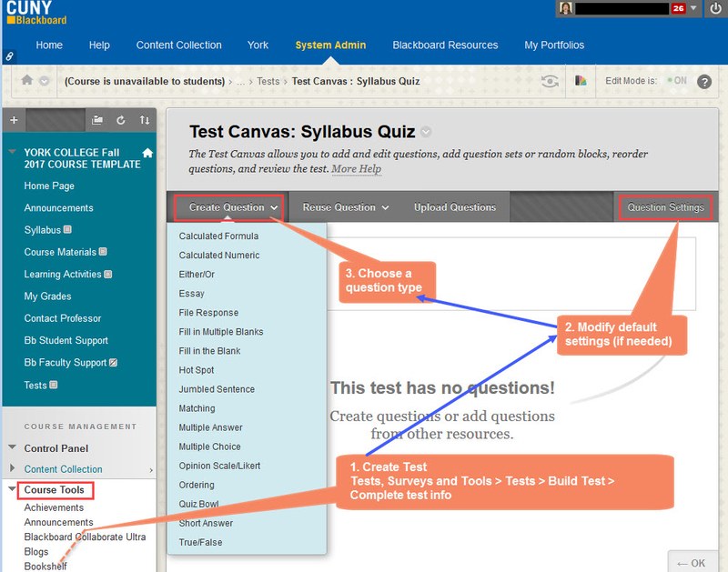This screenshot has height=572, width=728.
Task: Click the refresh icon in course menu
Action: (121, 120)
